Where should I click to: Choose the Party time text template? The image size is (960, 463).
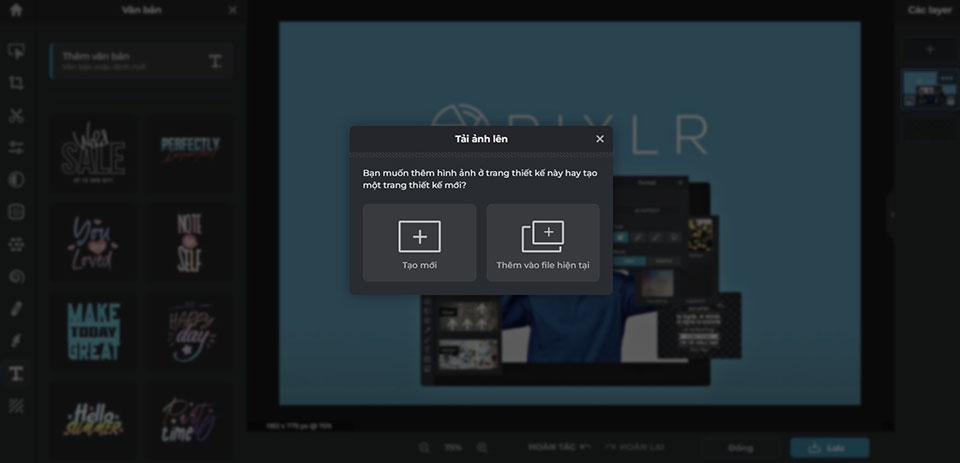[190, 421]
